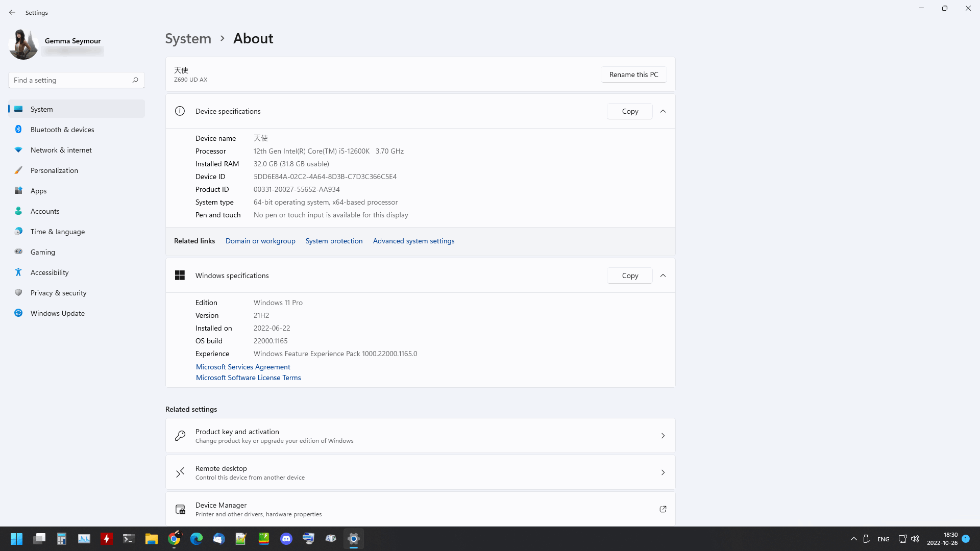
Task: Launch Microsoft Edge from the taskbar
Action: tap(197, 539)
